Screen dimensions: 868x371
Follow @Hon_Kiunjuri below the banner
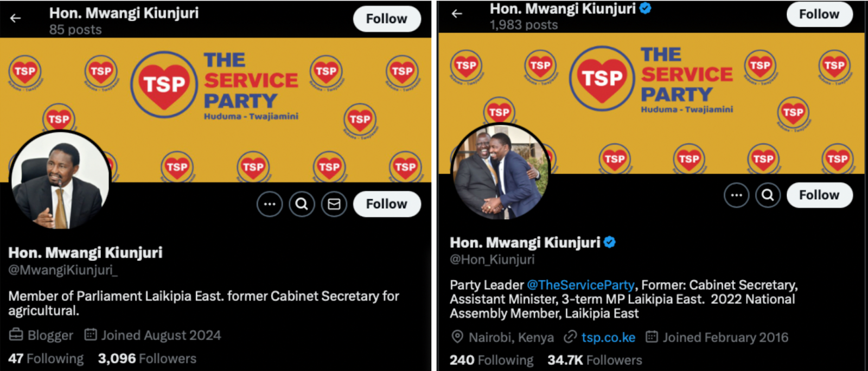[x=819, y=195]
